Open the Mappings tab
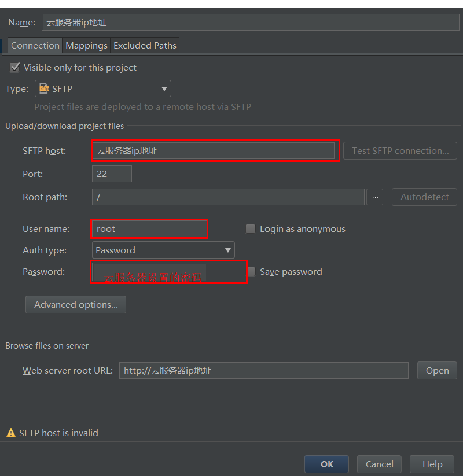The image size is (463, 476). 86,46
